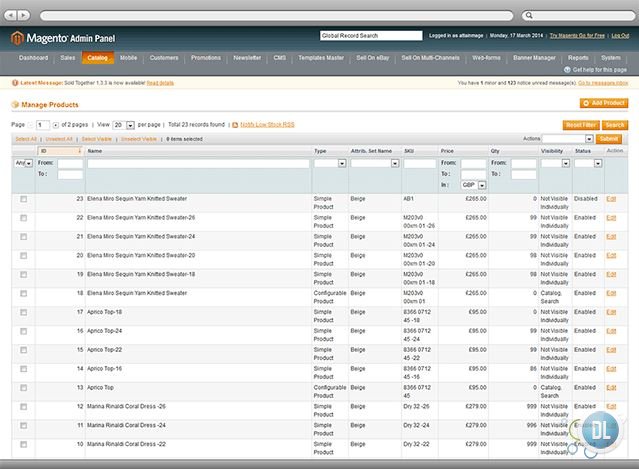
Task: Select checkbox for Aprico Top-18 row
Action: (23, 312)
